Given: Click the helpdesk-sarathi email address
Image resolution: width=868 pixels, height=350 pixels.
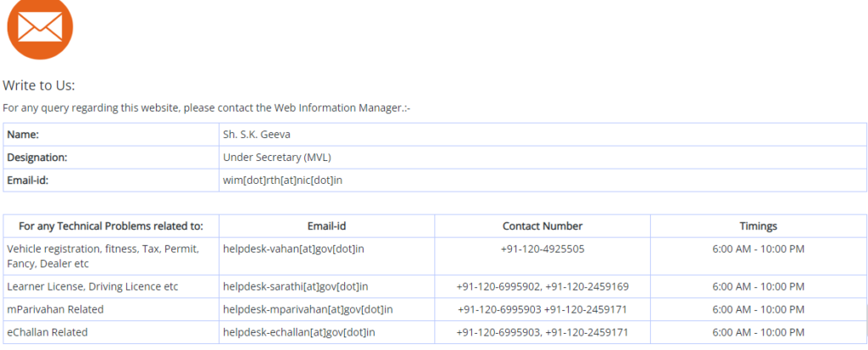Looking at the screenshot, I should (296, 287).
